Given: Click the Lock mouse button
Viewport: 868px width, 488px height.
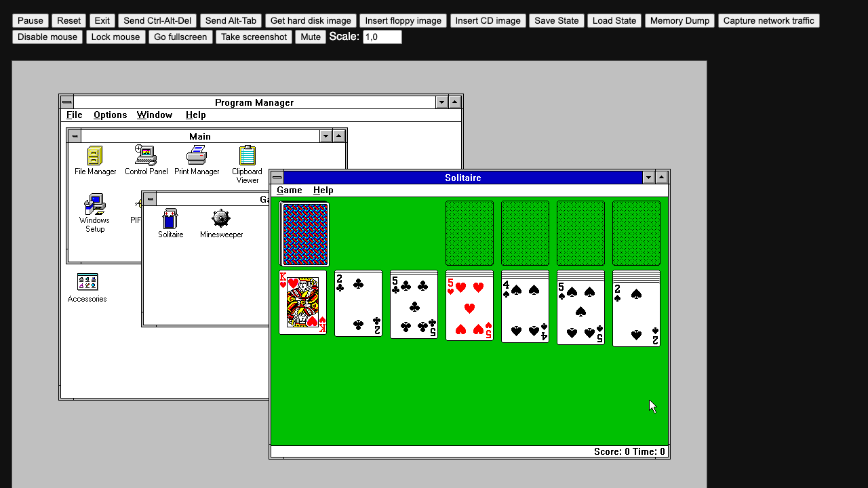Looking at the screenshot, I should point(116,37).
